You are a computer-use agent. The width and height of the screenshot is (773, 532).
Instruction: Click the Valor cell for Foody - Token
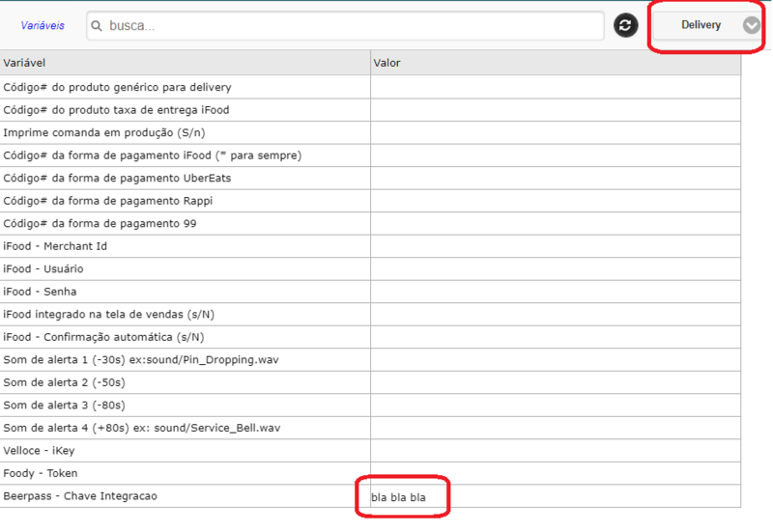click(556, 473)
